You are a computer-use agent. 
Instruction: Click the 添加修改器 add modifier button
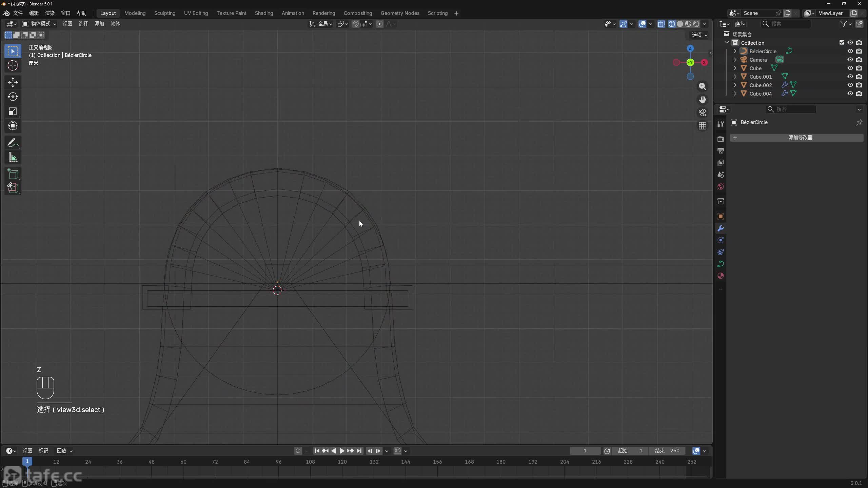[796, 138]
